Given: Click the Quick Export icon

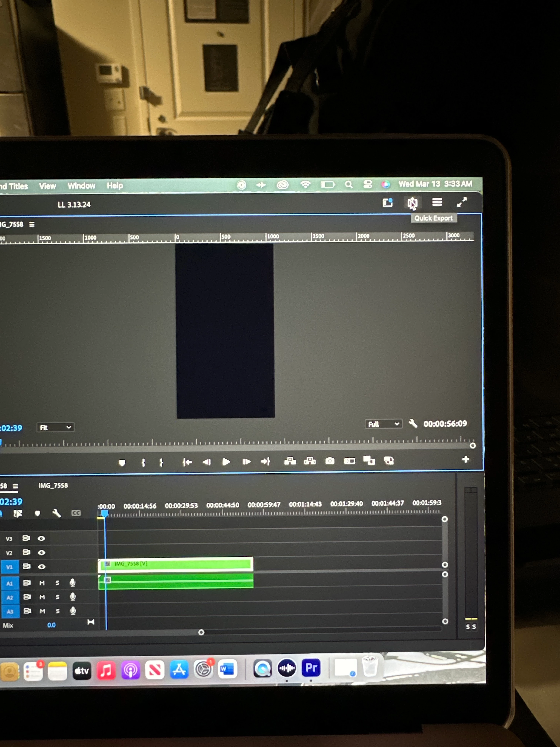Looking at the screenshot, I should point(412,203).
